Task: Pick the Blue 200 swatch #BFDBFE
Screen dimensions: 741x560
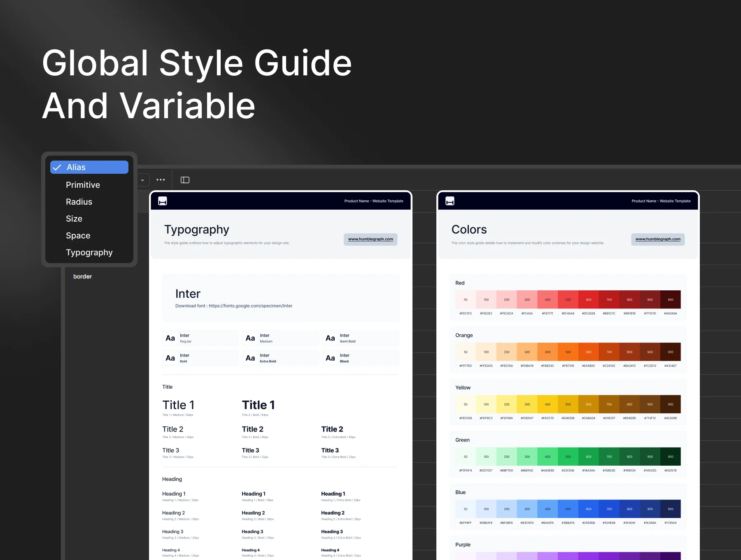Action: pyautogui.click(x=507, y=509)
